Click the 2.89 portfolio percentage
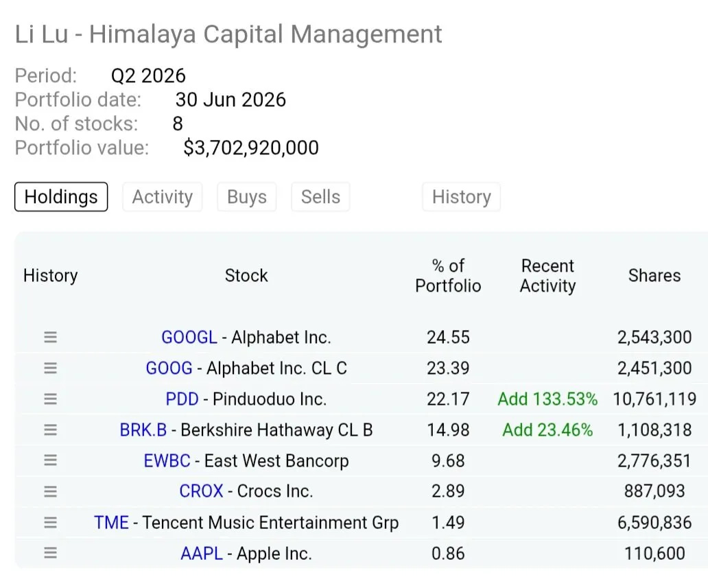The image size is (708, 588). [x=448, y=491]
